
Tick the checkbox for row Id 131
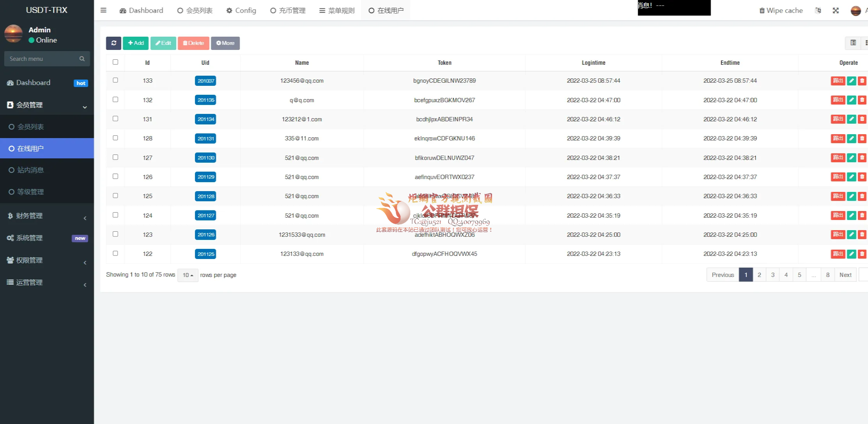point(115,119)
